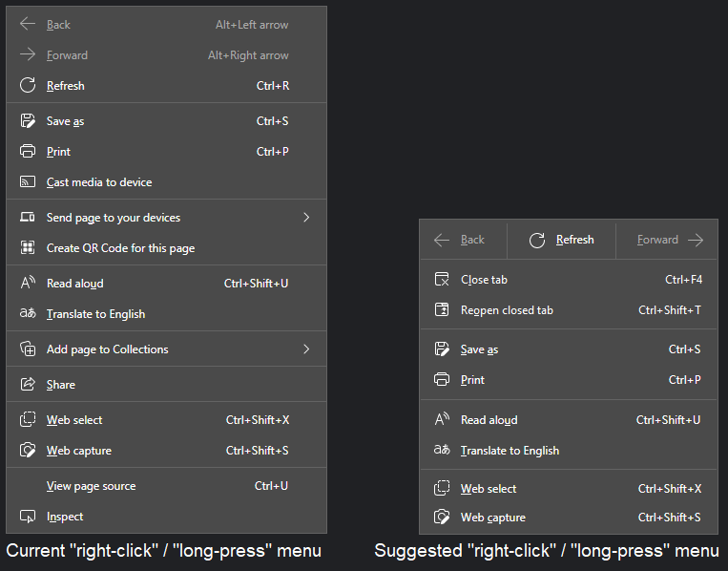Click the Refresh icon in the current menu
The image size is (728, 571).
point(28,86)
